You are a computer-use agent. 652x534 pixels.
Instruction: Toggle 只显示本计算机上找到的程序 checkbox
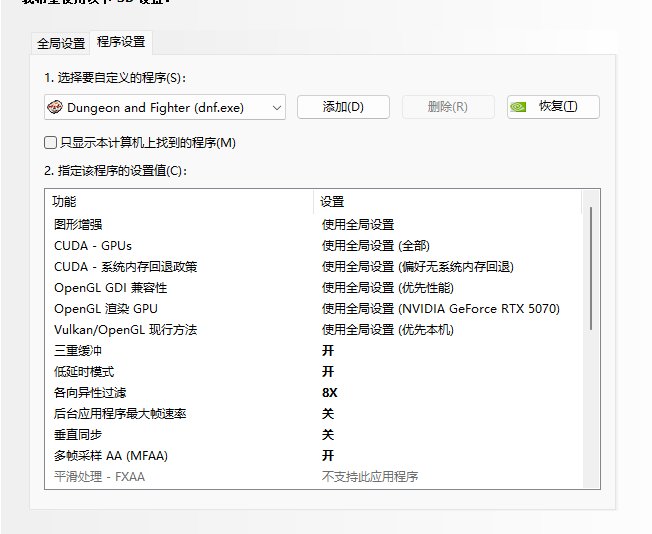tap(50, 143)
